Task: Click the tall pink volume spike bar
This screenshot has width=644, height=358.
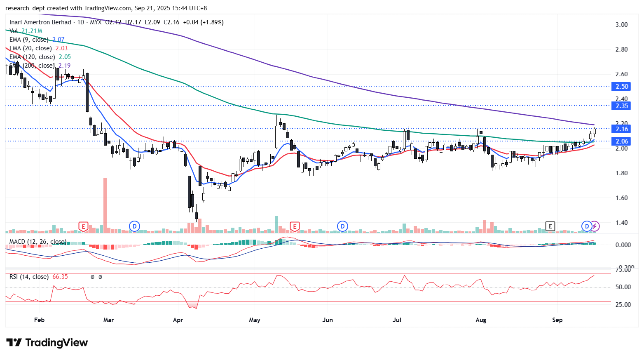Action: pos(105,205)
